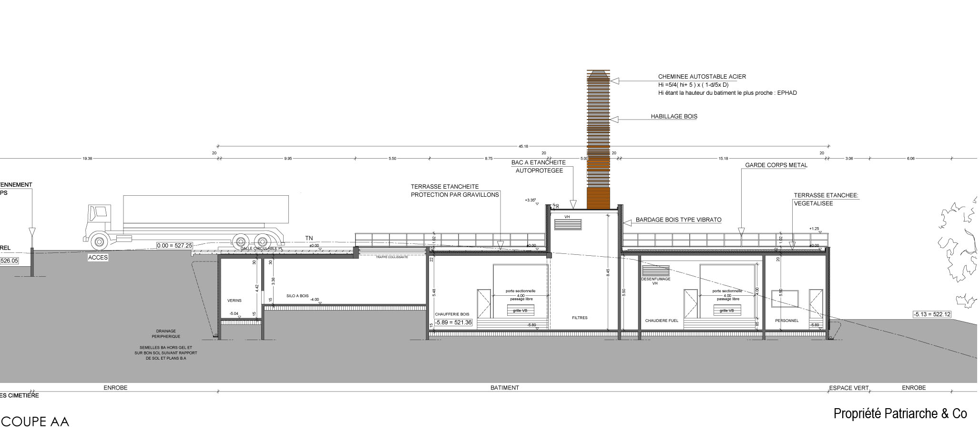Click the GARDE CORPS METAL label
The image size is (980, 432).
[776, 165]
